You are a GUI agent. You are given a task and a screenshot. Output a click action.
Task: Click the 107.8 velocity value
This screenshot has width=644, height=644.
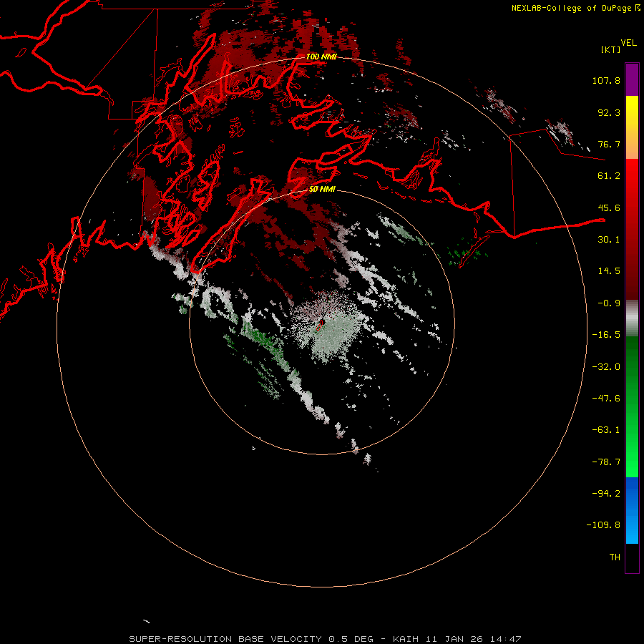click(x=606, y=80)
